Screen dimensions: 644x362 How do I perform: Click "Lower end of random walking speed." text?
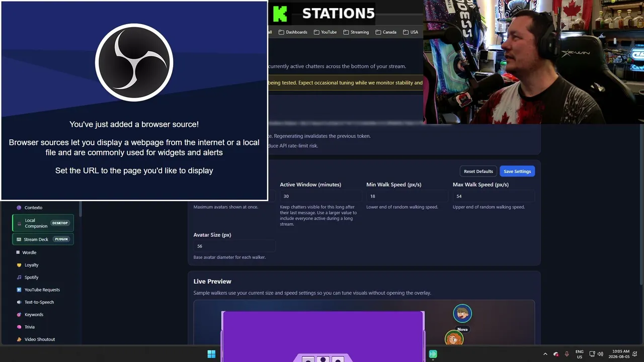click(x=402, y=207)
